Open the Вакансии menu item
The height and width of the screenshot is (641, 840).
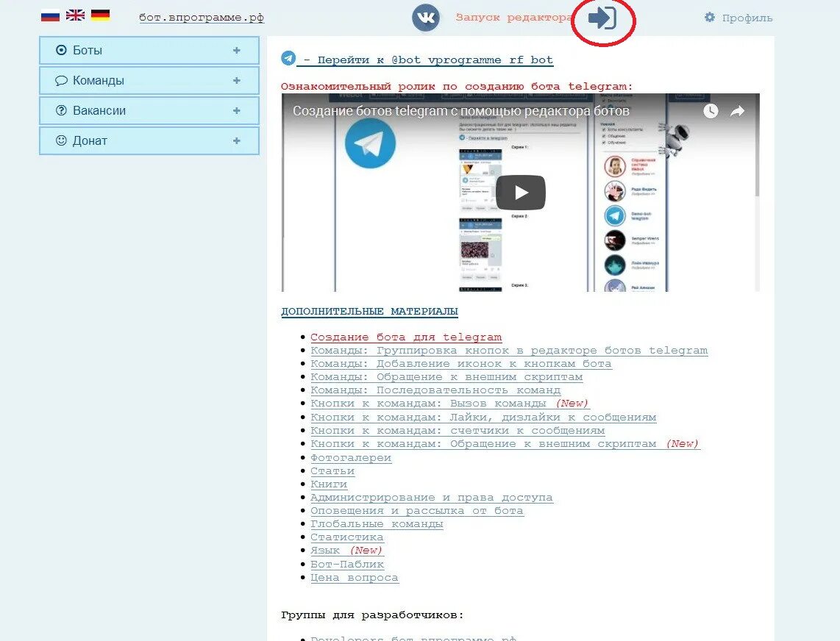click(x=149, y=110)
